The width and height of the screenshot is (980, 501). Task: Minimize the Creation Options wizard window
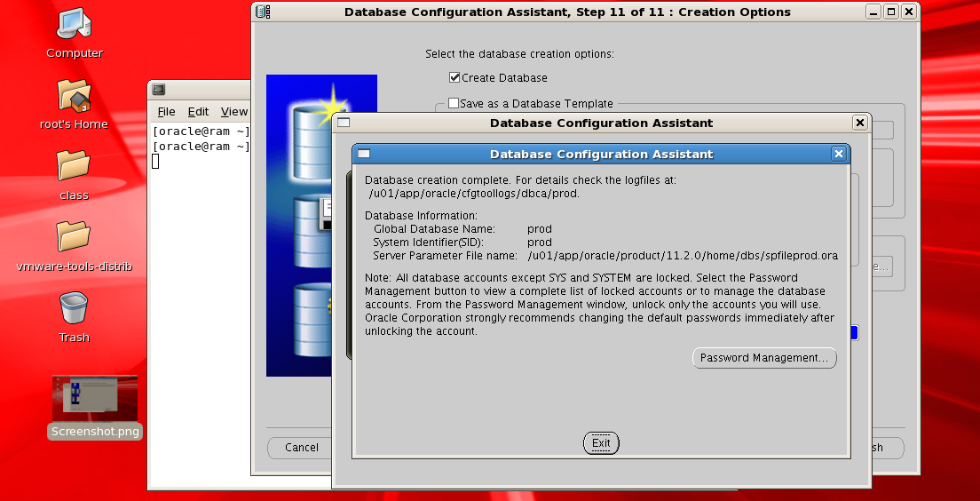coord(873,12)
